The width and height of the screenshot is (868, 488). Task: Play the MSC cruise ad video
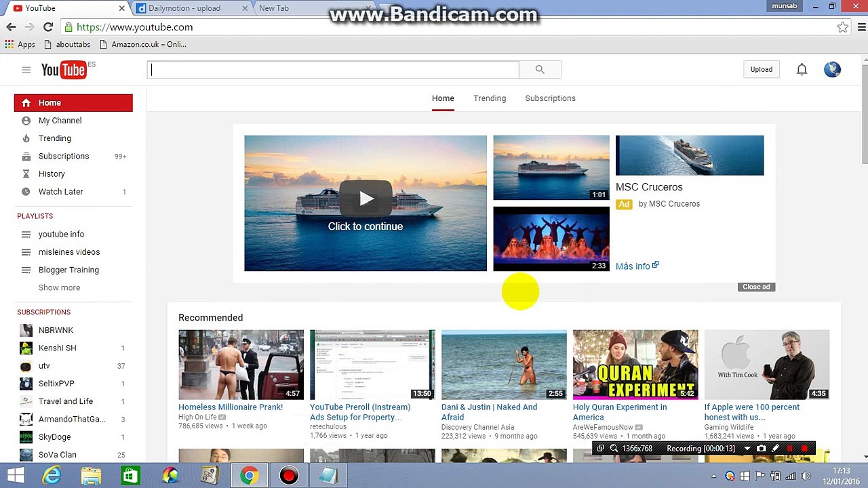point(366,199)
